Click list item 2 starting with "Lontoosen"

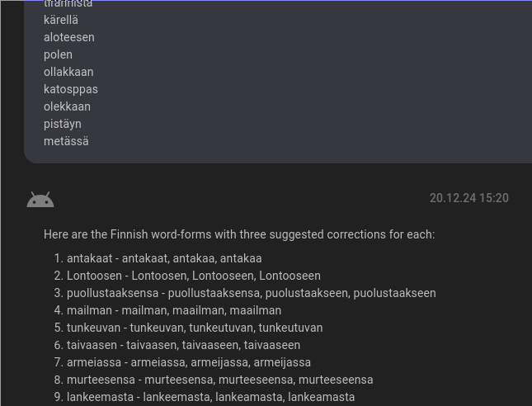point(194,276)
